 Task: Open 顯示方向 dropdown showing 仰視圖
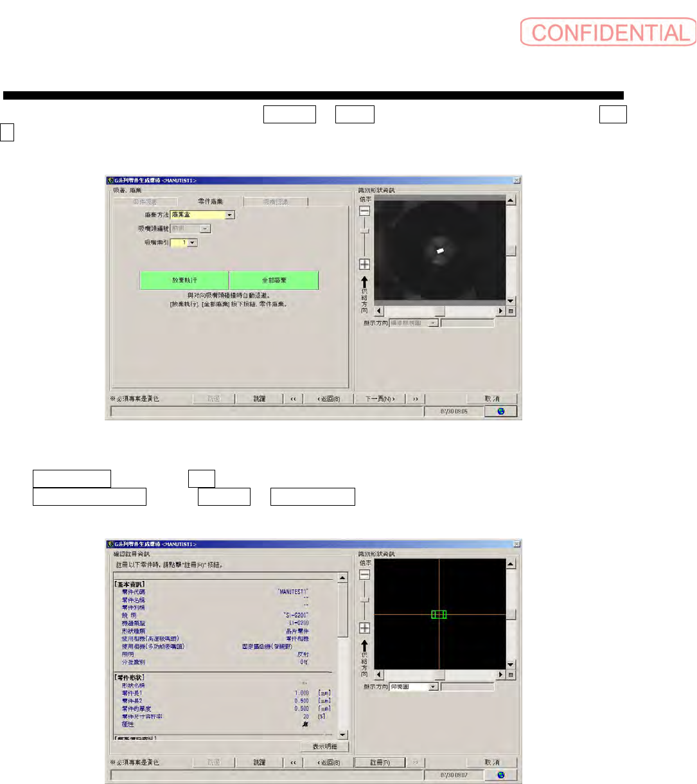(x=434, y=687)
